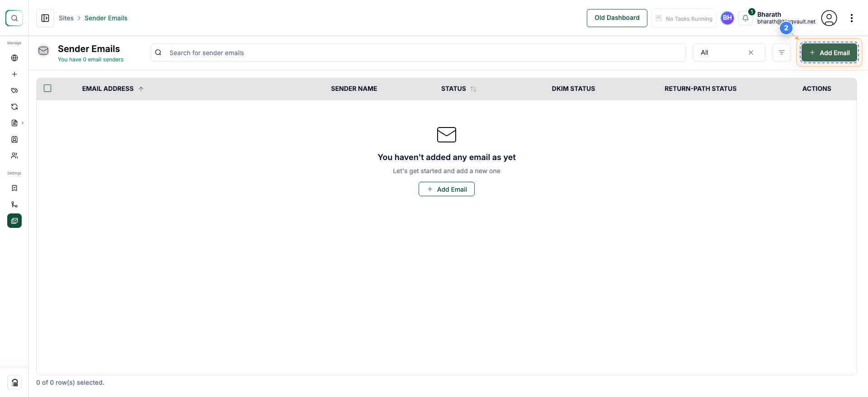Click the outlined Add Email button in the empty state
Viewport: 868px width, 397px height.
[447, 189]
